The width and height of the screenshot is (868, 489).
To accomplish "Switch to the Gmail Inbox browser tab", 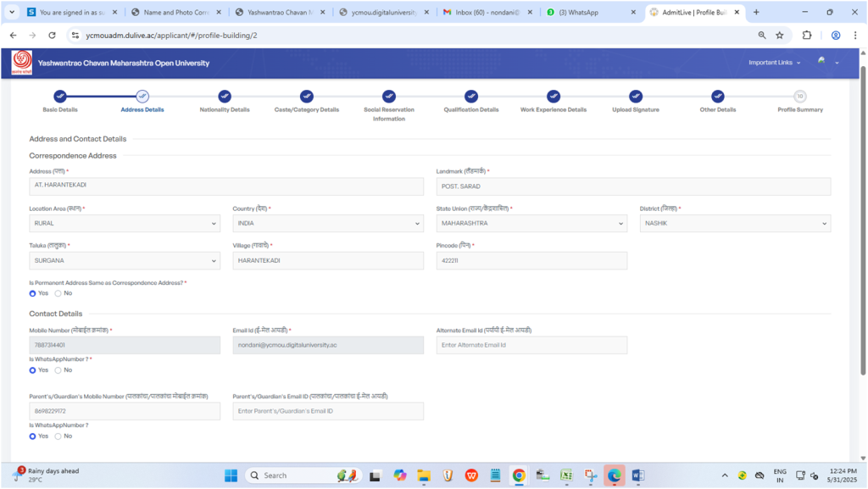I will click(x=488, y=13).
